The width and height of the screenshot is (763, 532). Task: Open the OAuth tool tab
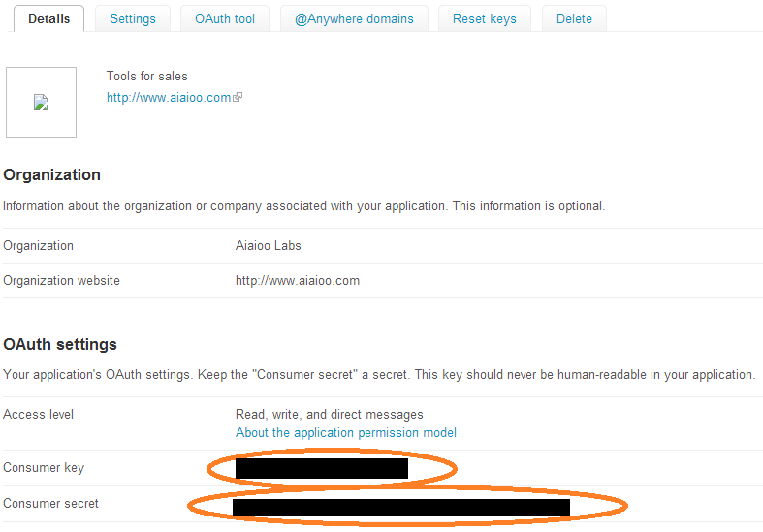pos(224,19)
